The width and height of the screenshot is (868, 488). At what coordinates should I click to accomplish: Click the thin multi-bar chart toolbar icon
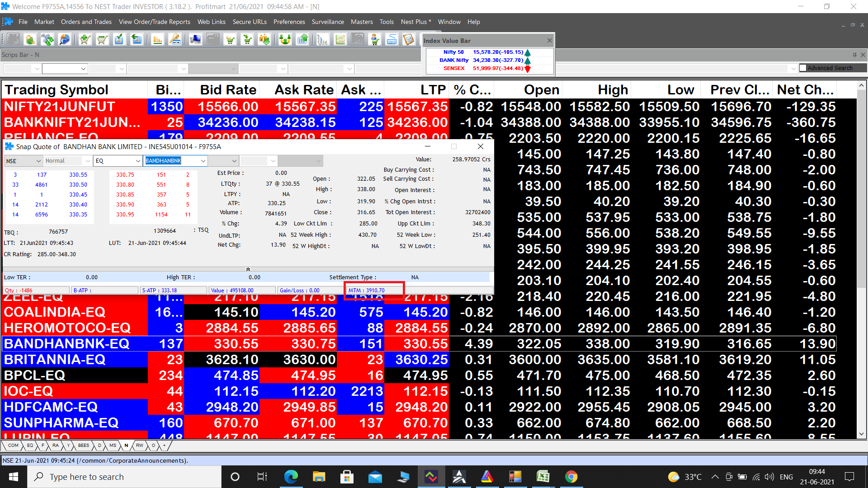[323, 40]
